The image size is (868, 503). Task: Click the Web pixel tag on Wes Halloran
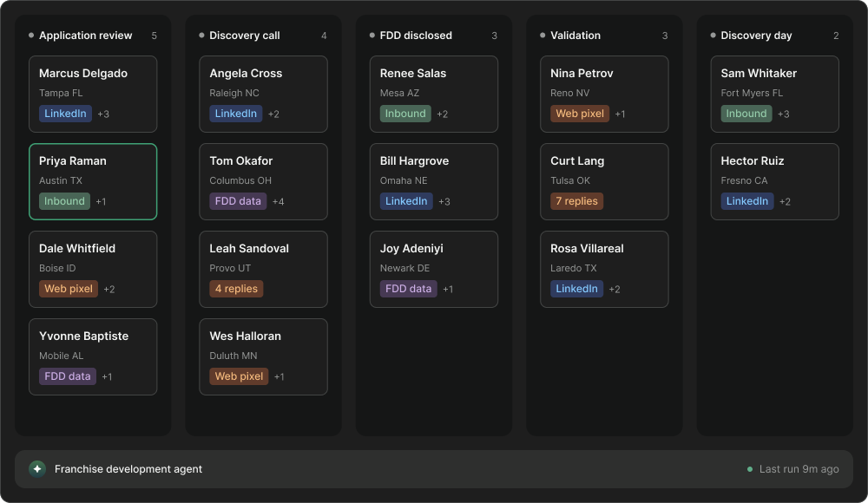click(x=239, y=376)
